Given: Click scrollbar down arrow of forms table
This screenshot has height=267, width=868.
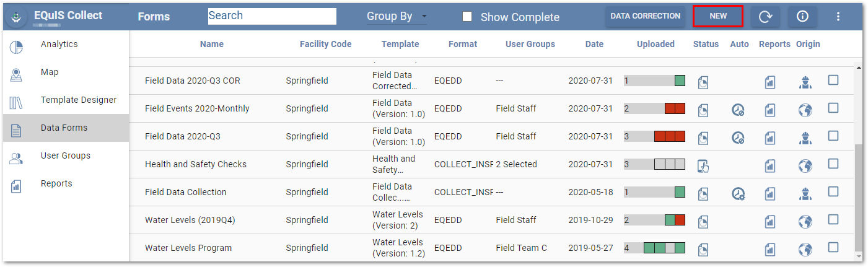Looking at the screenshot, I should (859, 255).
